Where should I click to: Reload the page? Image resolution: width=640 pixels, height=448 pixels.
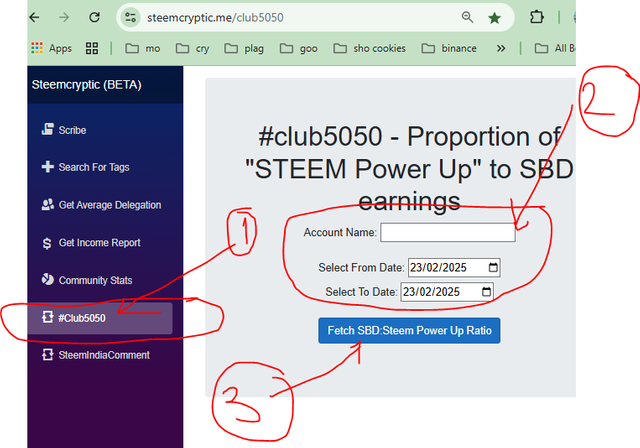[x=94, y=18]
